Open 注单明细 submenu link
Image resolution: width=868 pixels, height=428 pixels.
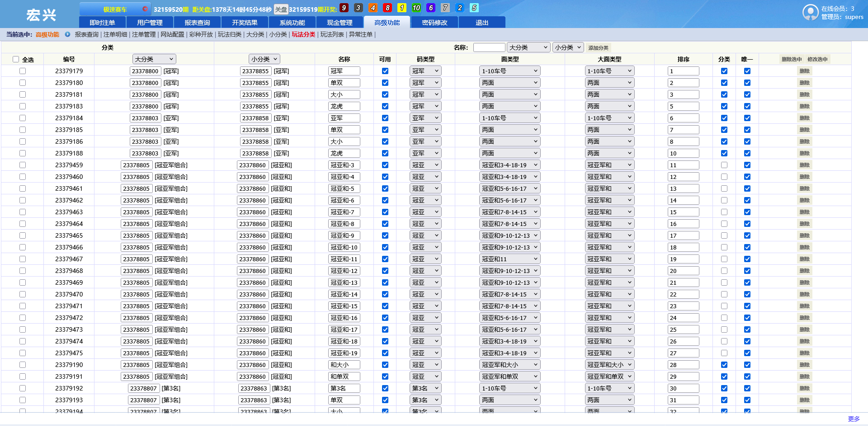(x=115, y=34)
